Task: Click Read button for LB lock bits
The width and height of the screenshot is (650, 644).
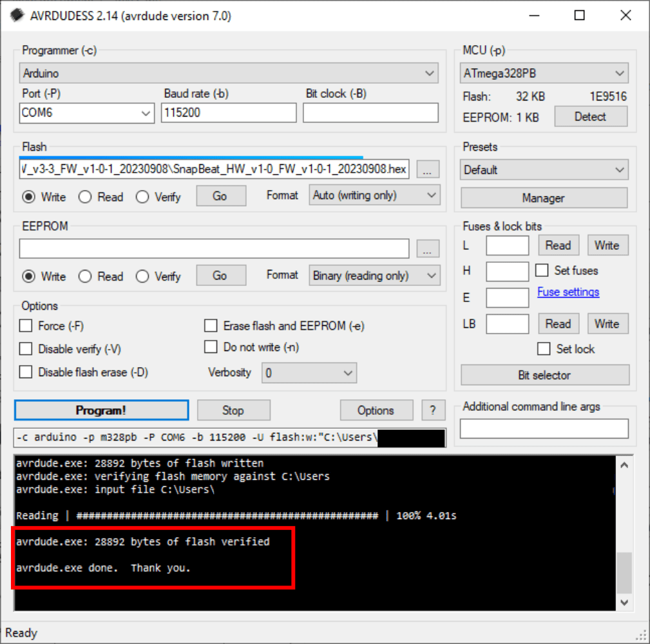Action: tap(559, 324)
